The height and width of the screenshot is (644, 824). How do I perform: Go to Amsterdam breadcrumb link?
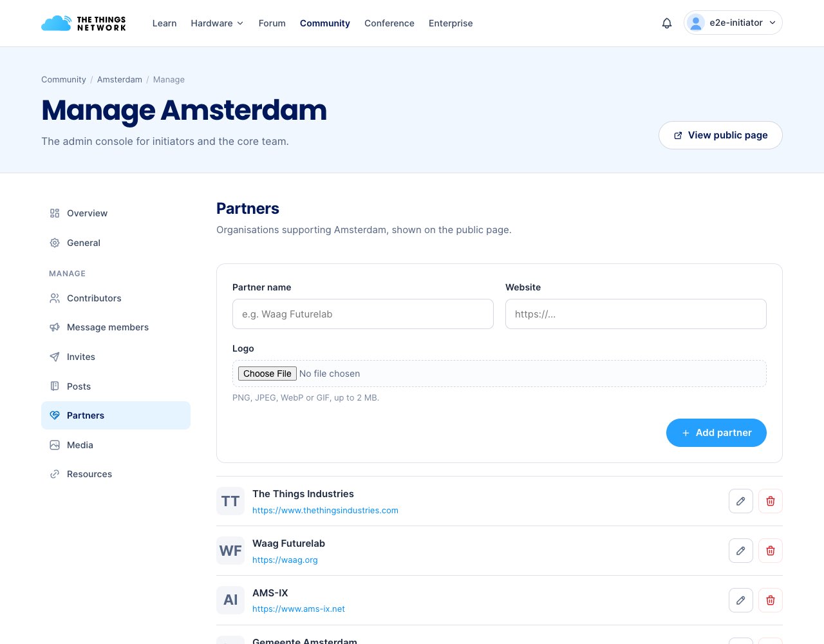pos(120,80)
